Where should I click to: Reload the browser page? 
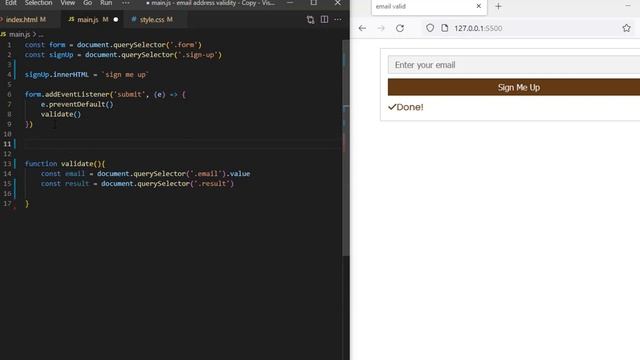400,28
